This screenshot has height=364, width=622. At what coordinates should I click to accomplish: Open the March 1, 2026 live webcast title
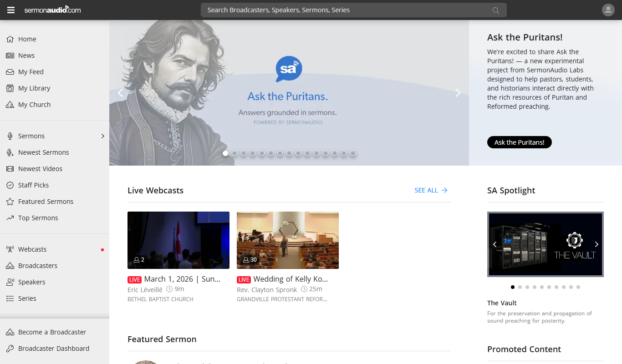(182, 279)
